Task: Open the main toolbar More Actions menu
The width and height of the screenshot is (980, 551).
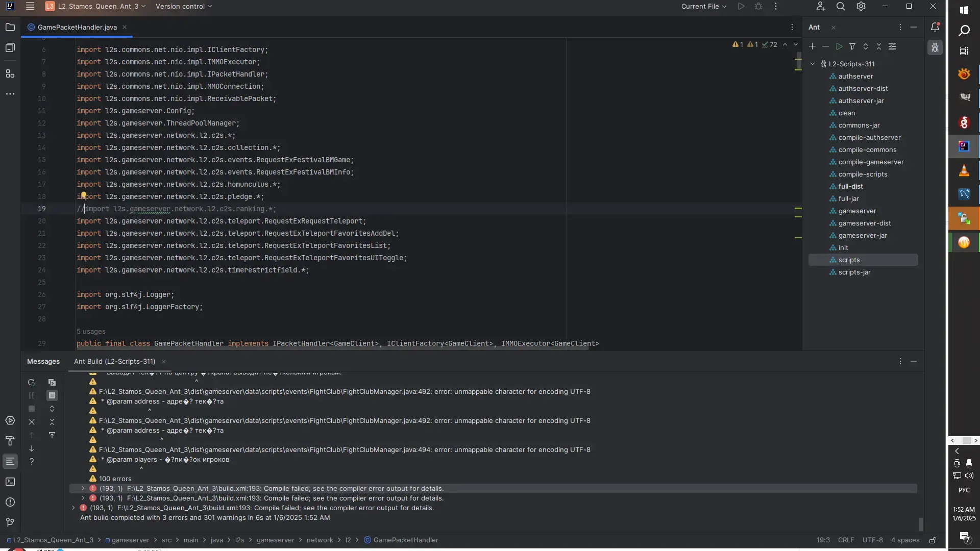Action: click(776, 6)
